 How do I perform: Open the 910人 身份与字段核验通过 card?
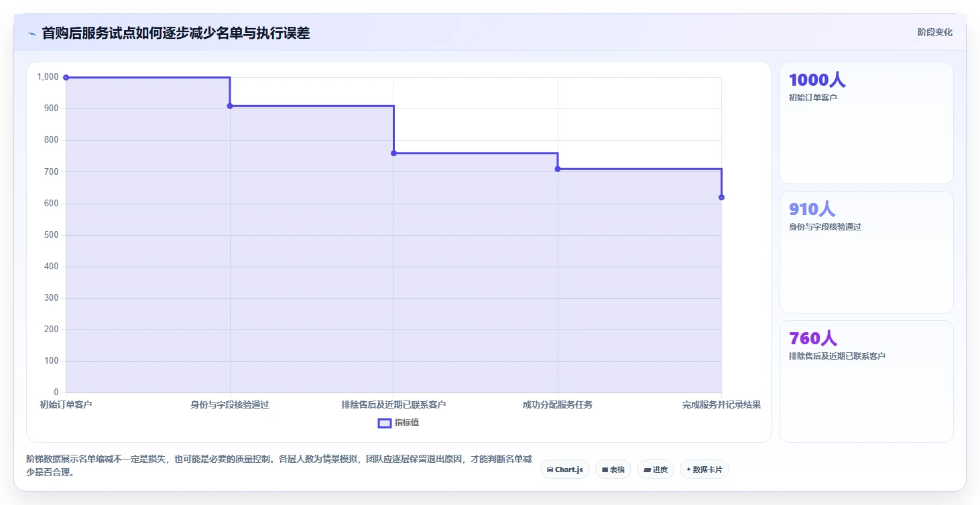(866, 252)
